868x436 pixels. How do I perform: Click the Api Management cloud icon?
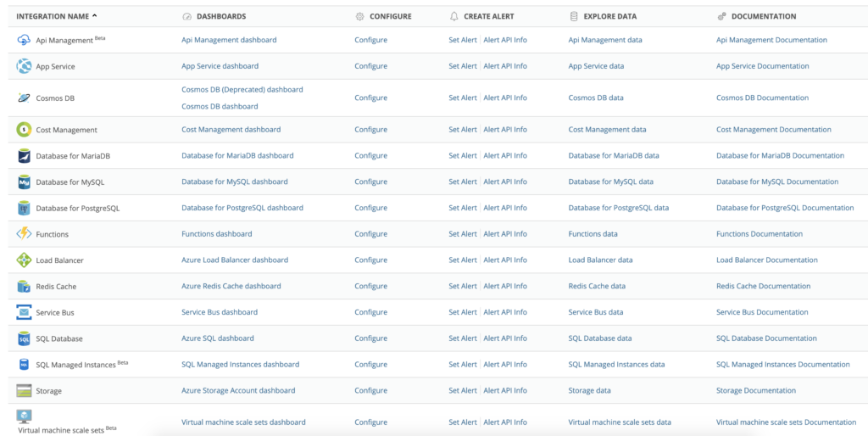24,40
